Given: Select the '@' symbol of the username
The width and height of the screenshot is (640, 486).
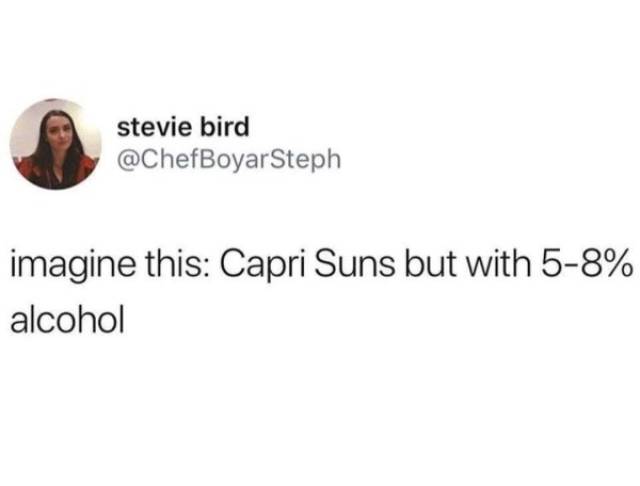Looking at the screenshot, I should [x=129, y=160].
